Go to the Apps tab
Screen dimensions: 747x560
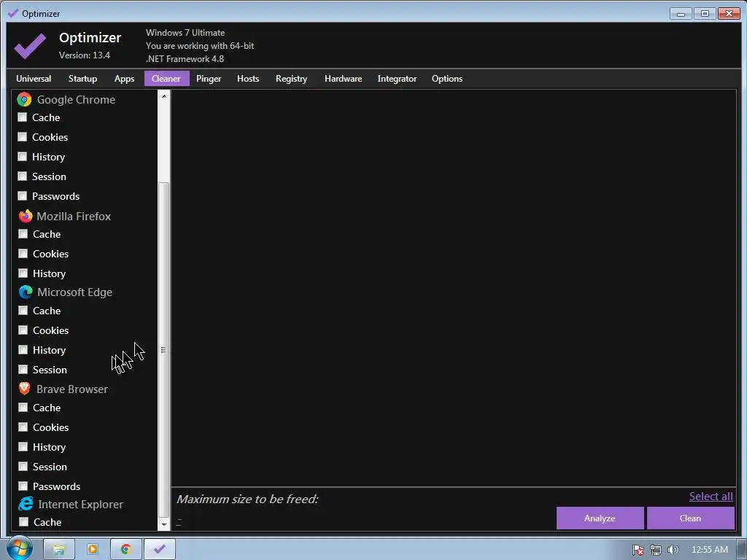click(x=124, y=79)
